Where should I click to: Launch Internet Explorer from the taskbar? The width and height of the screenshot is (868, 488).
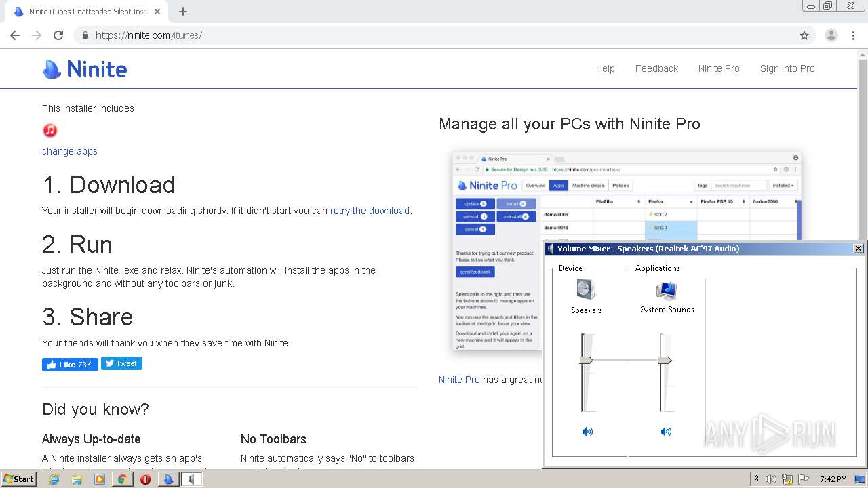54,479
